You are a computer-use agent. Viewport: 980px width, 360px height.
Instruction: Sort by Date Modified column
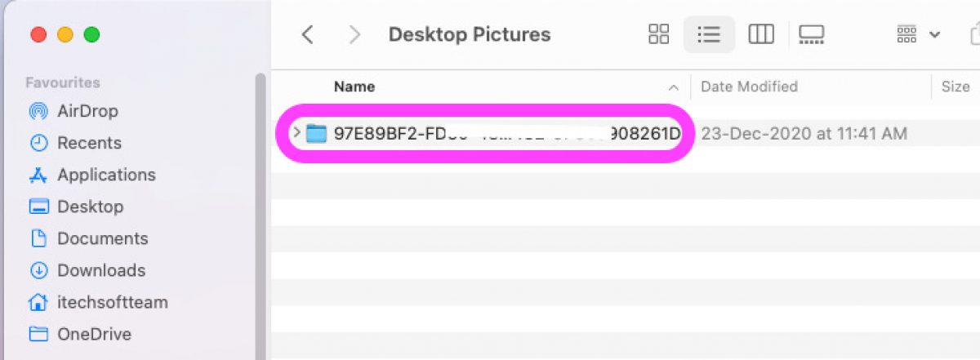[749, 87]
